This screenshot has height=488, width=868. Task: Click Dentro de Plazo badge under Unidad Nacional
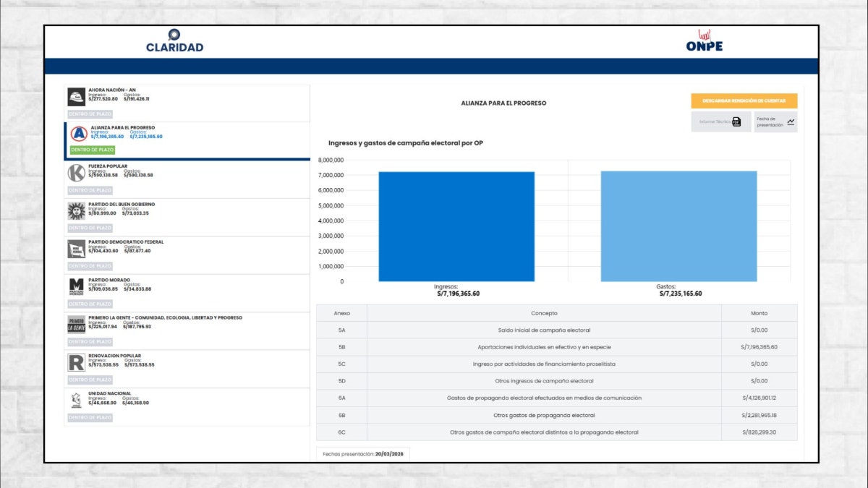click(90, 417)
